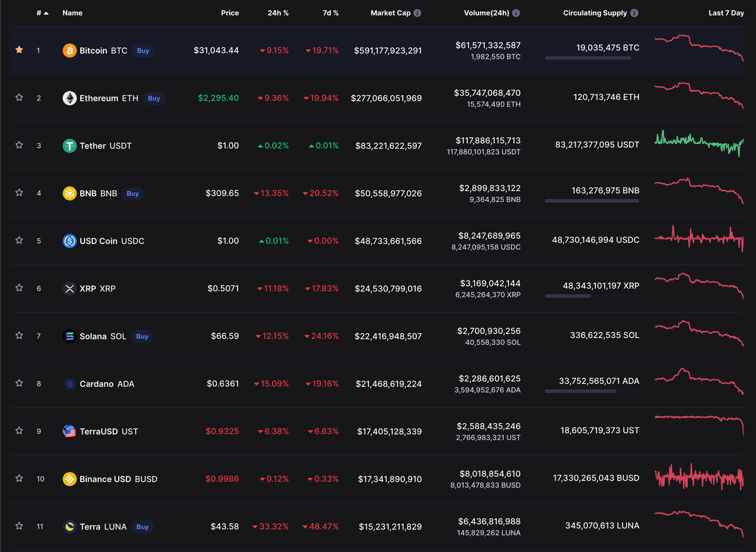Sort by Market Cap column header
Image resolution: width=756 pixels, height=552 pixels.
tap(390, 13)
